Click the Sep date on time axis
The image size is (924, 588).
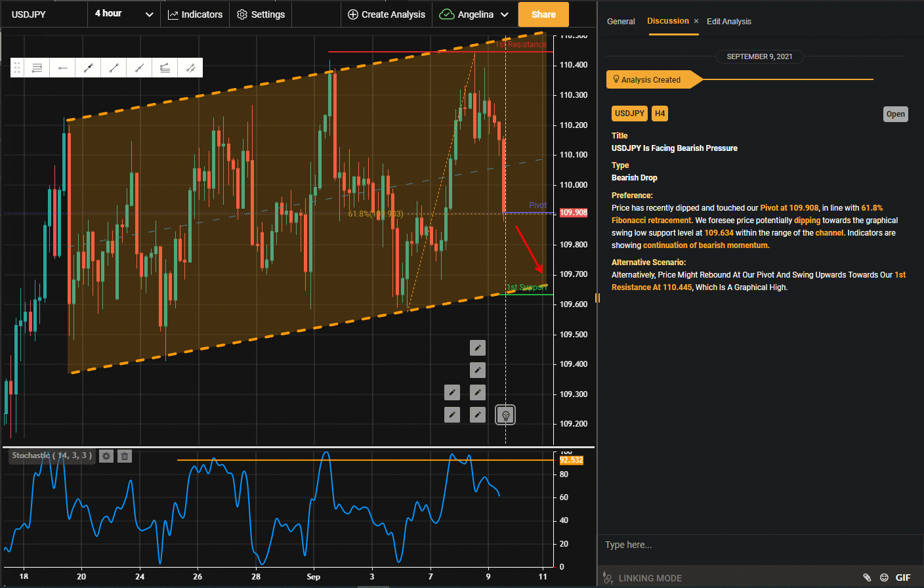pos(314,577)
